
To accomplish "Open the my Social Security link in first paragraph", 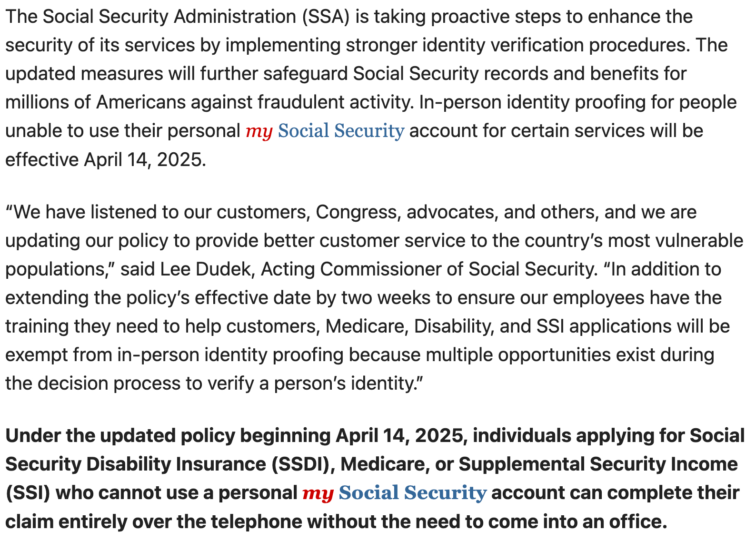I will pos(325,131).
